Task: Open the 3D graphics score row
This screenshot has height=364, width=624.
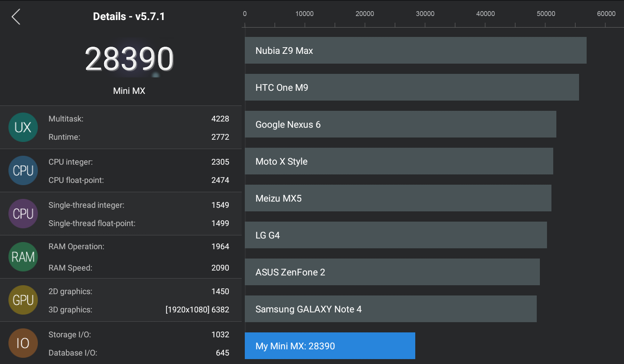Action: [139, 310]
